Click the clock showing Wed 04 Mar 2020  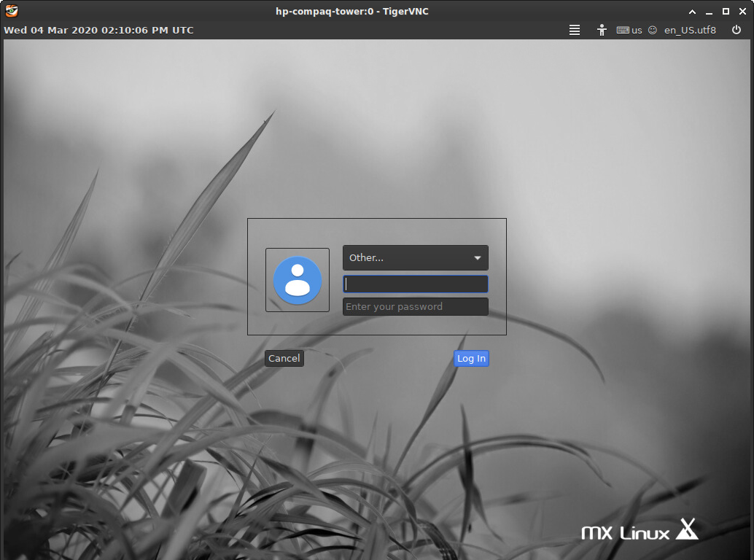98,30
